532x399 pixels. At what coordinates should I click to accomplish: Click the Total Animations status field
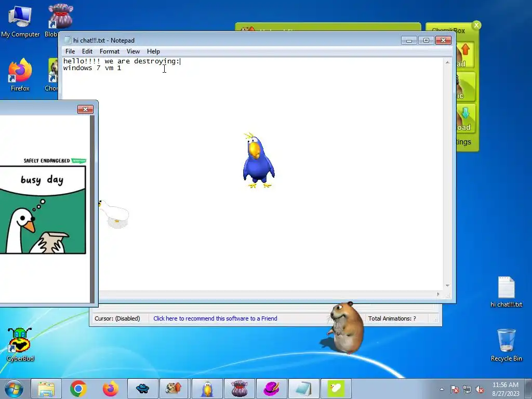392,318
